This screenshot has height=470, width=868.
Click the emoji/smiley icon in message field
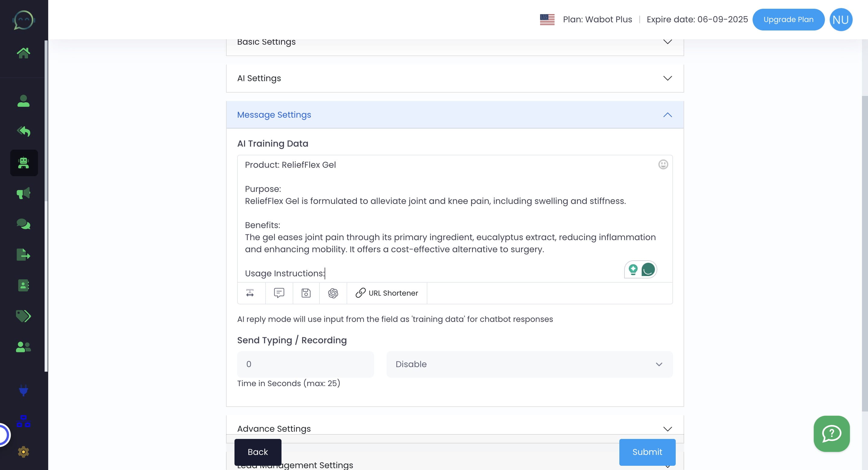[663, 164]
